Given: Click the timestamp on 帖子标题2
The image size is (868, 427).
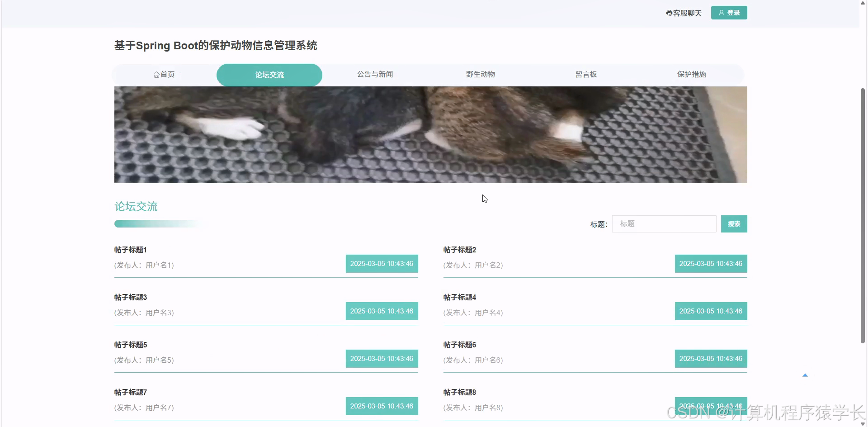Looking at the screenshot, I should pos(711,263).
